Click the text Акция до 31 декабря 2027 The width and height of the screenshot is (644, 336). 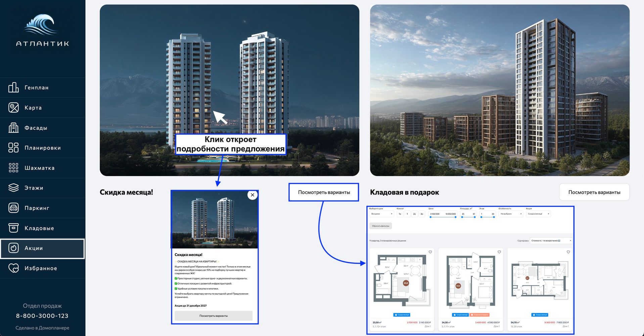point(191,306)
